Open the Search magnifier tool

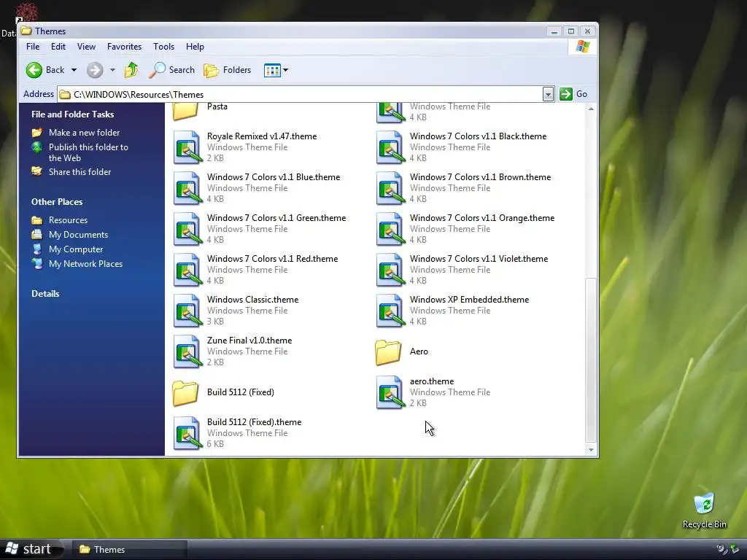[x=172, y=70]
